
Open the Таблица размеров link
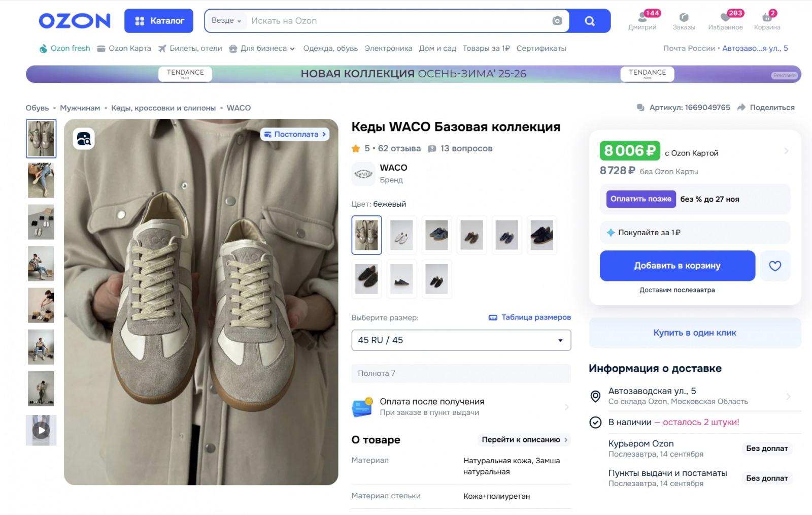pos(530,317)
